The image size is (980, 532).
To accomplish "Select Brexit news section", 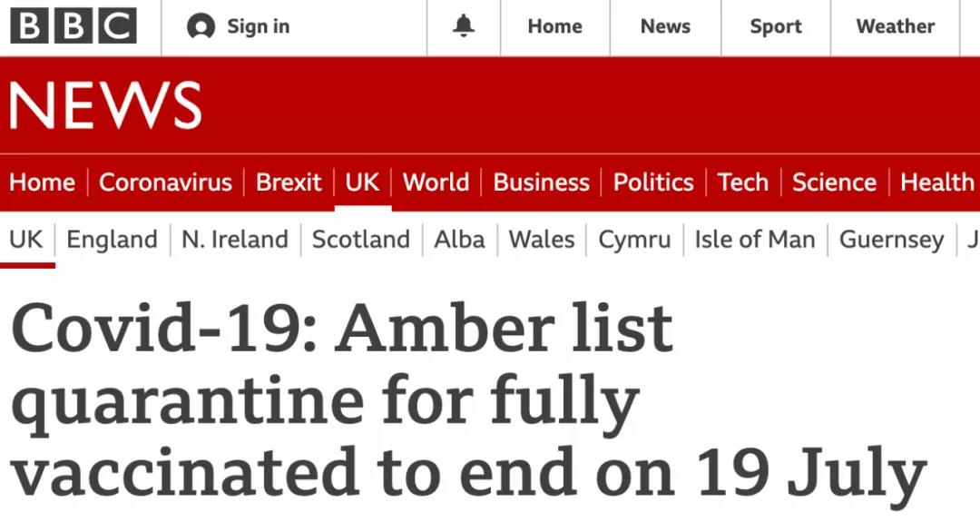I will point(289,182).
